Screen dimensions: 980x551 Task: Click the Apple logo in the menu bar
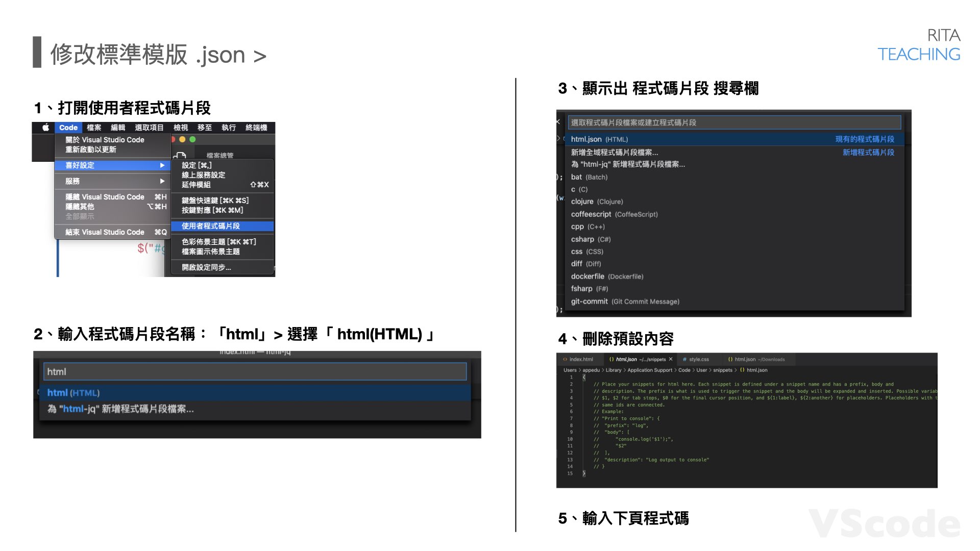pos(45,128)
